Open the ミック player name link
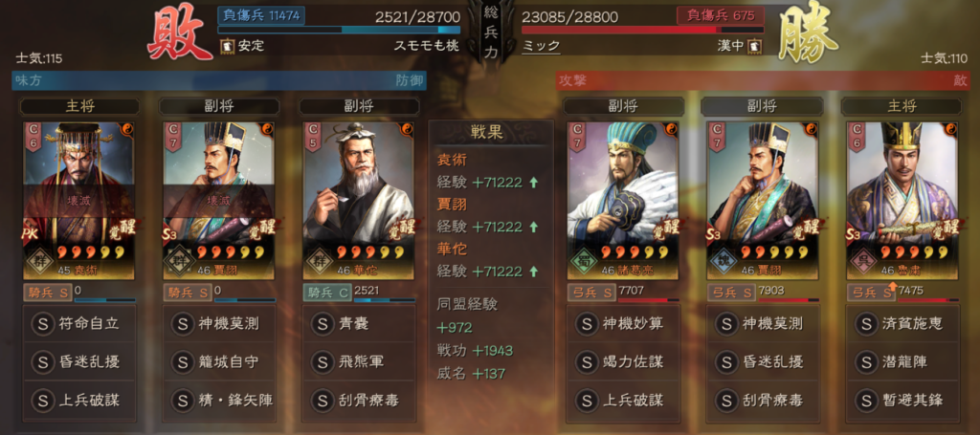980x435 pixels. point(541,46)
